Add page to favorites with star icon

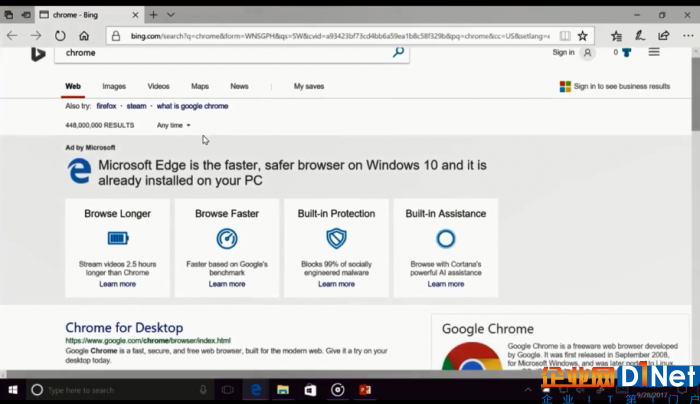click(583, 36)
